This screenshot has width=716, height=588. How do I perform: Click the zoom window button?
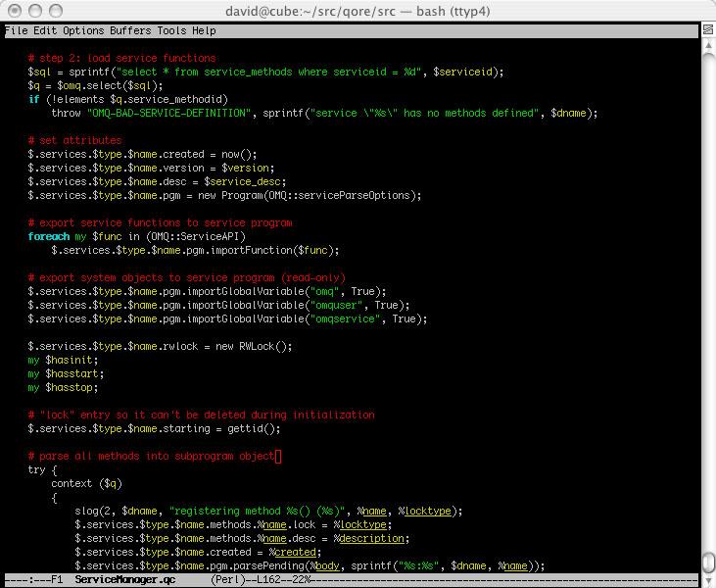pyautogui.click(x=55, y=11)
